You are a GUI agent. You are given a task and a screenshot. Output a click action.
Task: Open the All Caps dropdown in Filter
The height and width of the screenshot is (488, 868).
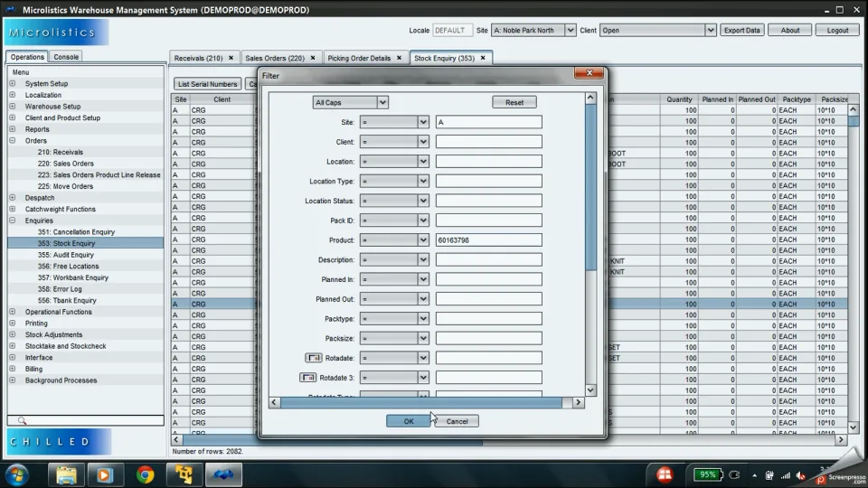coord(382,102)
